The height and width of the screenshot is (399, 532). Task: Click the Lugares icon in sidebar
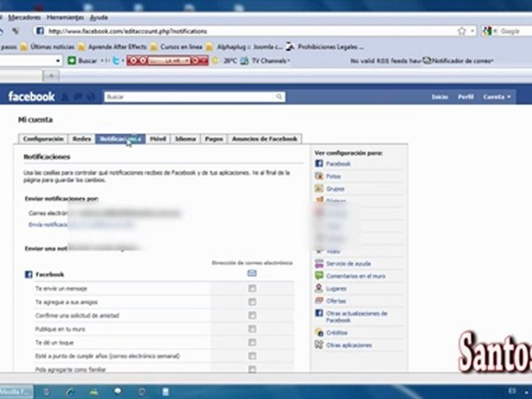pyautogui.click(x=319, y=288)
